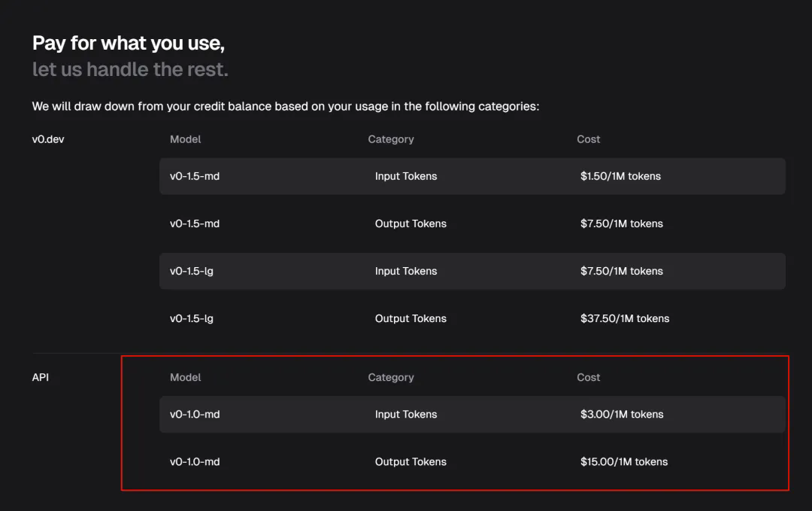Click the Pay for what you use heading

tap(128, 43)
